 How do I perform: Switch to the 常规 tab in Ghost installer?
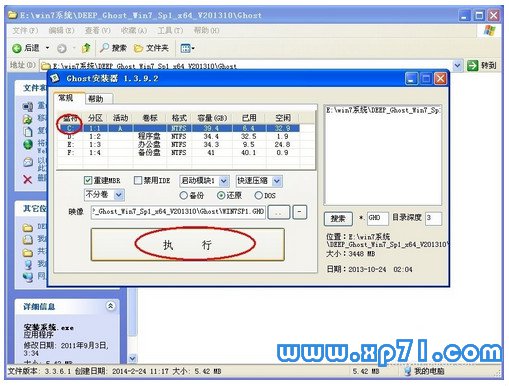coord(69,98)
